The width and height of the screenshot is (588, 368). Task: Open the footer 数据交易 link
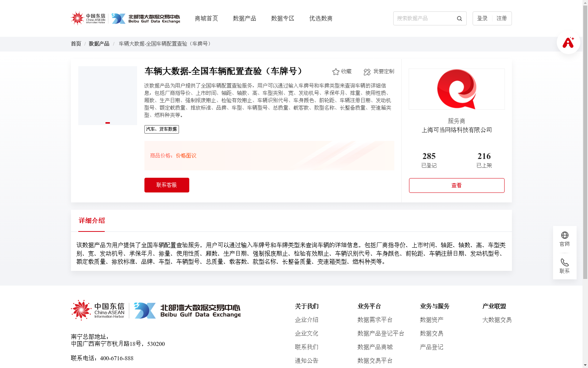pyautogui.click(x=431, y=333)
